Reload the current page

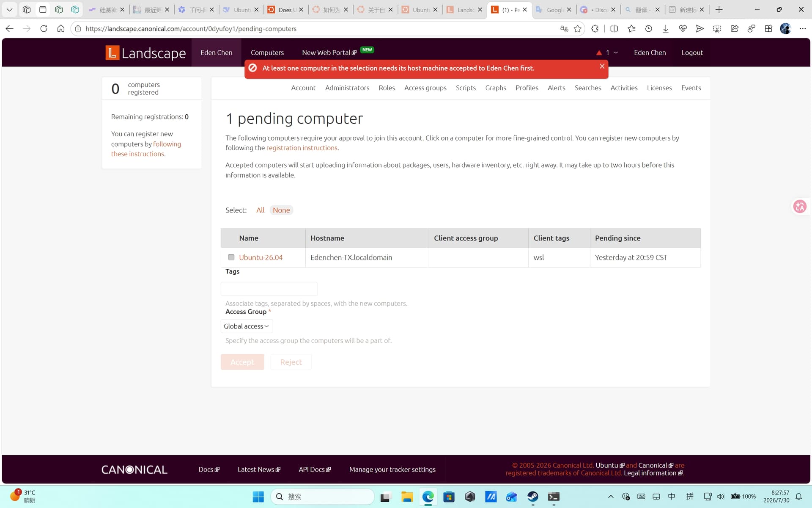coord(44,29)
